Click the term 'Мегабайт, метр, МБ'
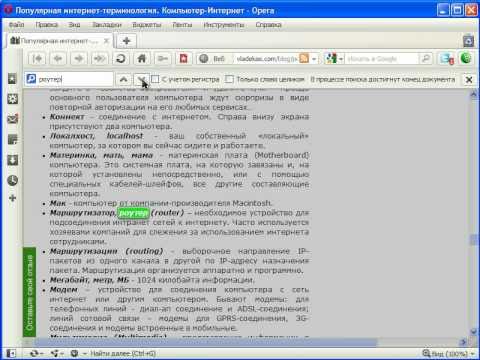Viewport: 480px width, 360px height. point(89,280)
